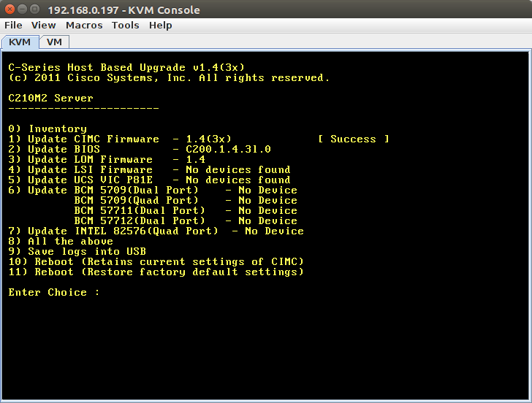Click the '9) Save logs into USB' line
This screenshot has width=532, height=403.
tap(77, 251)
